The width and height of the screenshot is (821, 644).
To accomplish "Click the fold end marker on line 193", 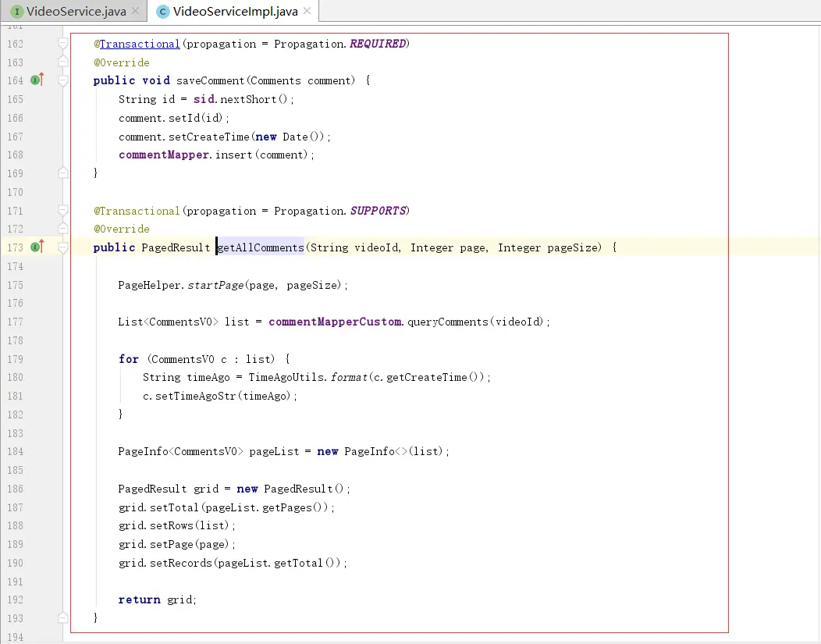I will coord(63,617).
